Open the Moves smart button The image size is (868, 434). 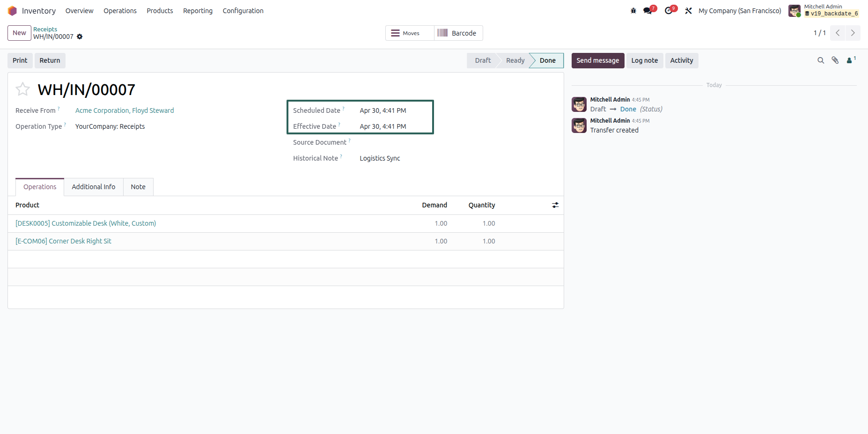[410, 33]
